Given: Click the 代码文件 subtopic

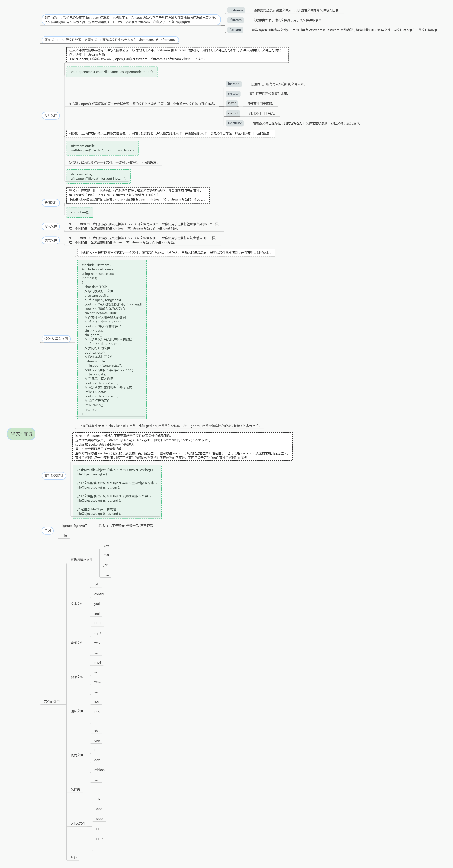Looking at the screenshot, I should (x=77, y=755).
